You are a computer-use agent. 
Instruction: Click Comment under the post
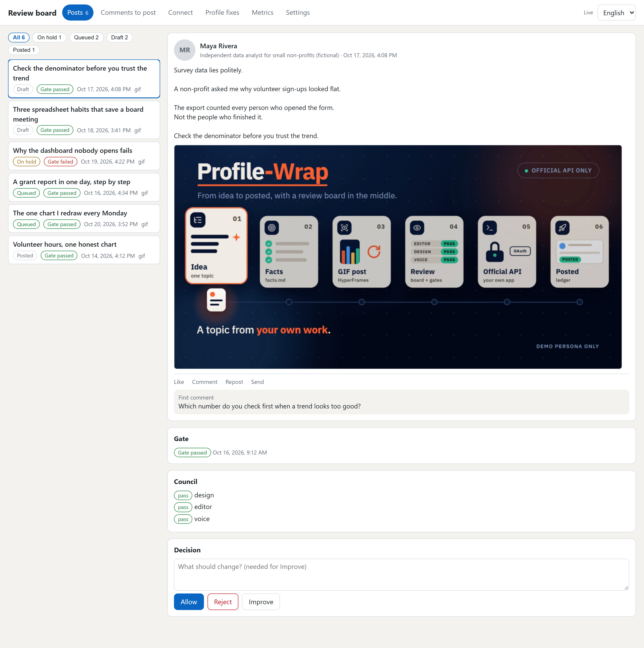(204, 382)
